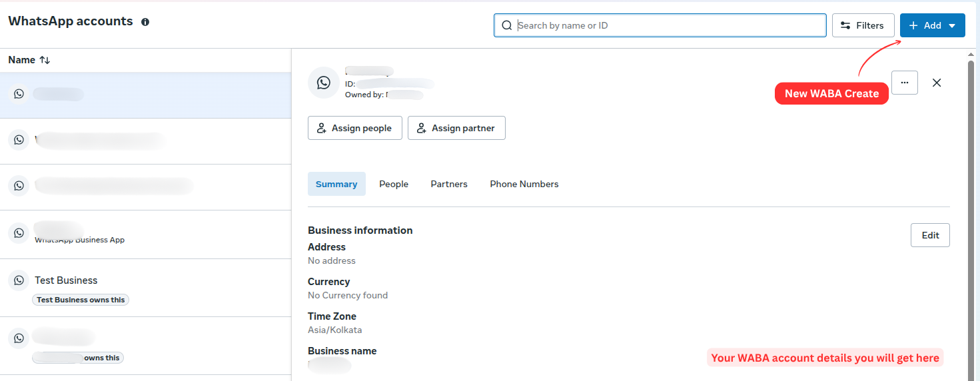This screenshot has width=980, height=381.
Task: Open the Partners tab
Action: (449, 184)
